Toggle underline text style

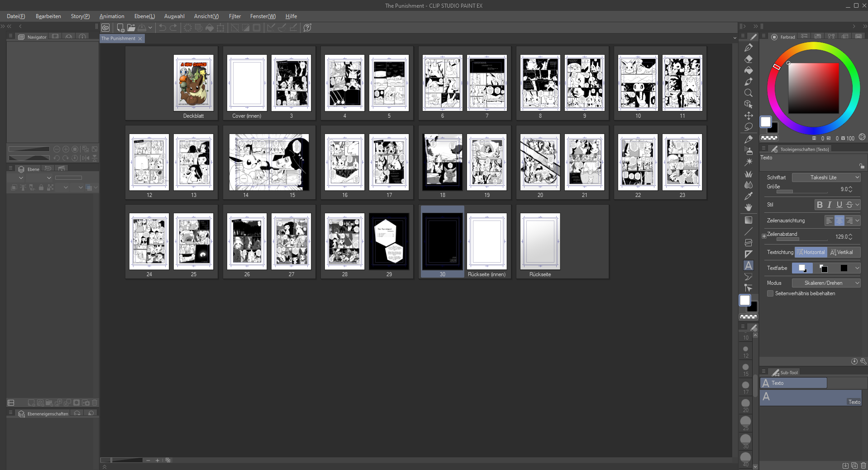tap(839, 205)
